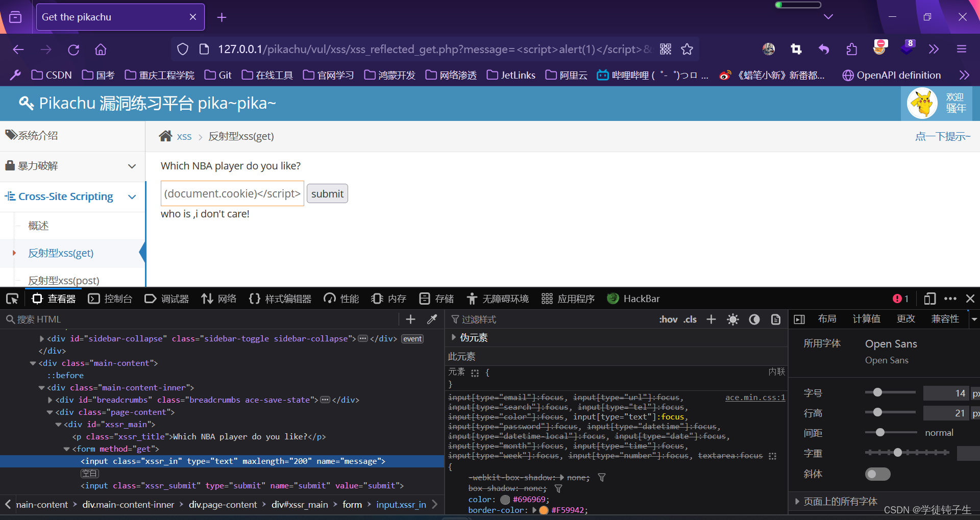Expand 页面上的所有字体 section
Screen dimensions: 980x520
click(797, 502)
